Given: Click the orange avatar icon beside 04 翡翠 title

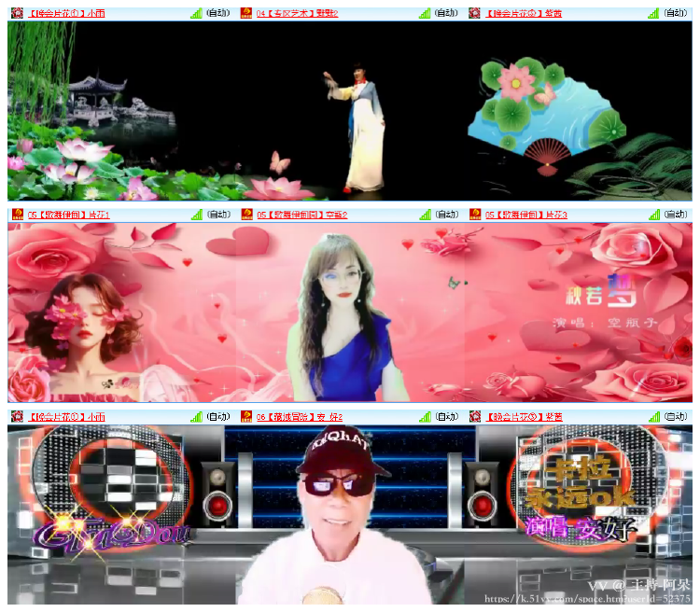Looking at the screenshot, I should coord(246,13).
